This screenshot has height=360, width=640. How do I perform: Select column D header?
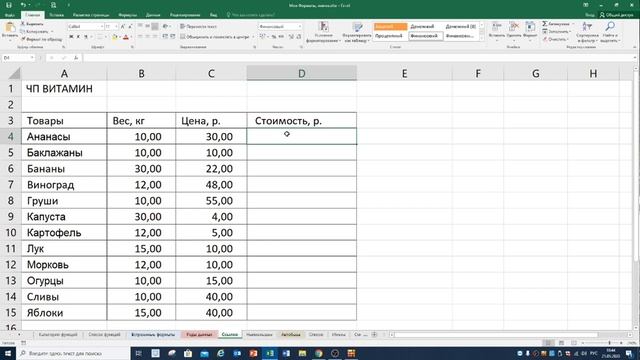(x=301, y=73)
